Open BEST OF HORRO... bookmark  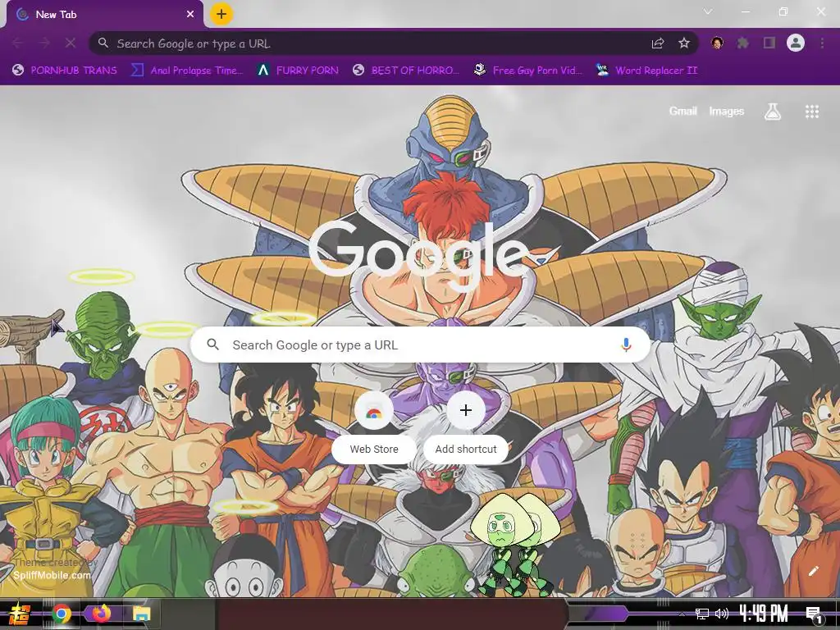(406, 71)
